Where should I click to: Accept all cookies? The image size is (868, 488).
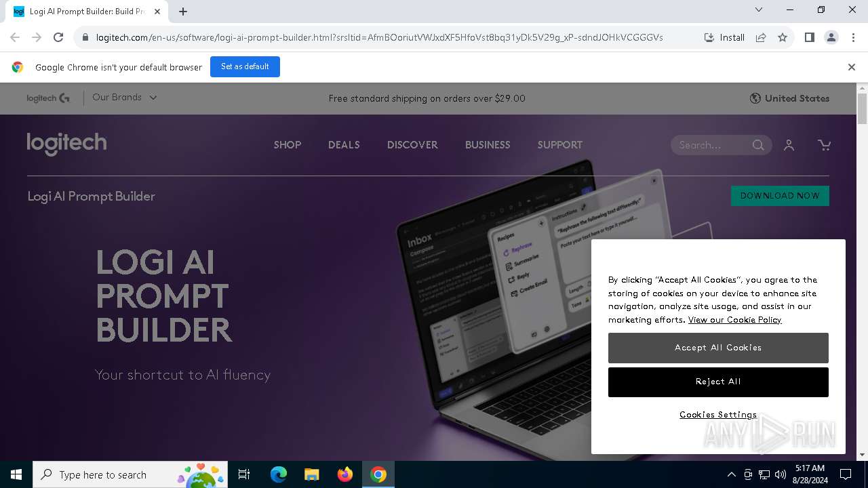tap(718, 348)
